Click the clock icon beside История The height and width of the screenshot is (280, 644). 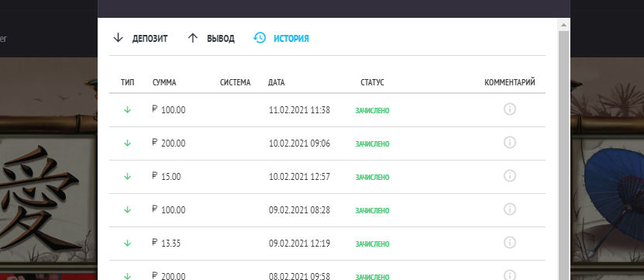tap(260, 38)
